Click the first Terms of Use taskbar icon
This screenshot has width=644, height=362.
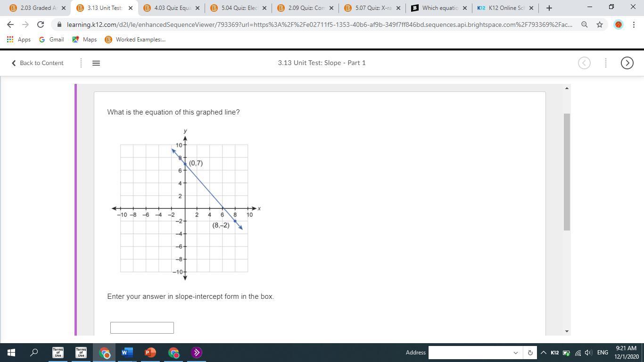(x=58, y=353)
